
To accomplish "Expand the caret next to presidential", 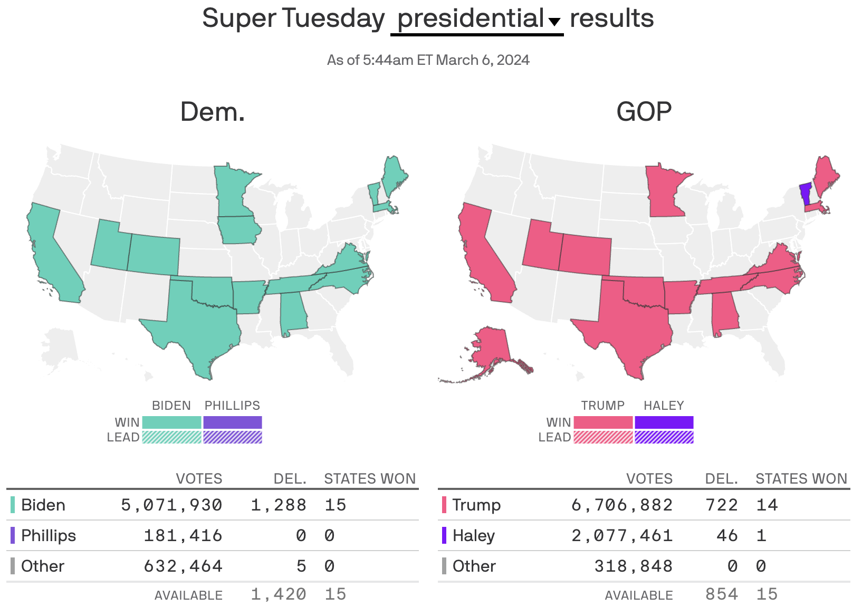I will pos(554,22).
